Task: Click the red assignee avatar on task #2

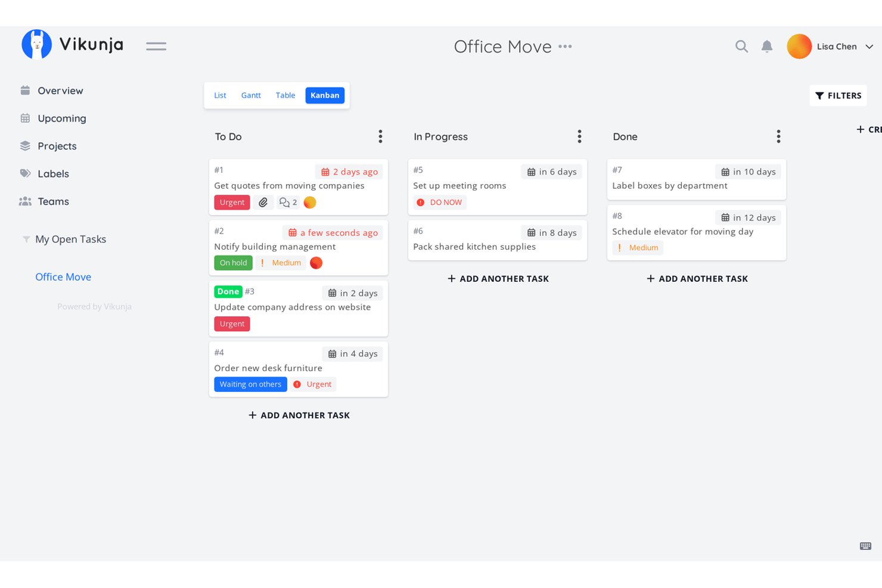Action: pos(316,263)
